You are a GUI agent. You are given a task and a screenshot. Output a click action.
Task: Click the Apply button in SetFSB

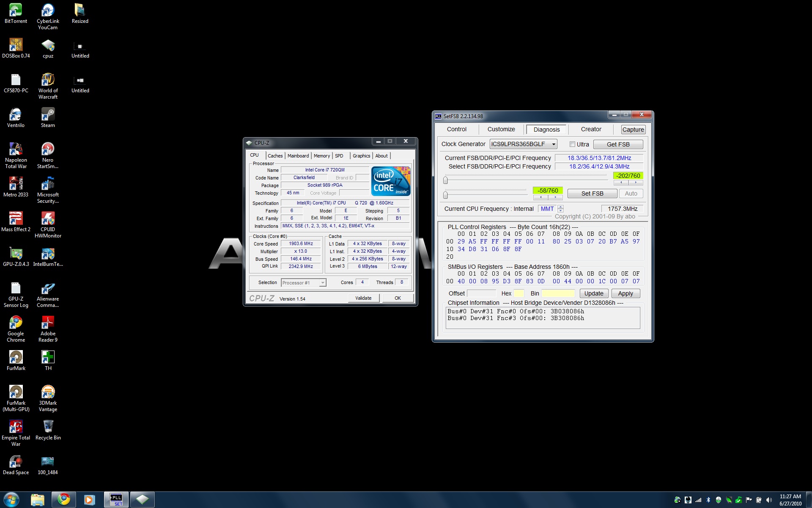[x=625, y=293]
